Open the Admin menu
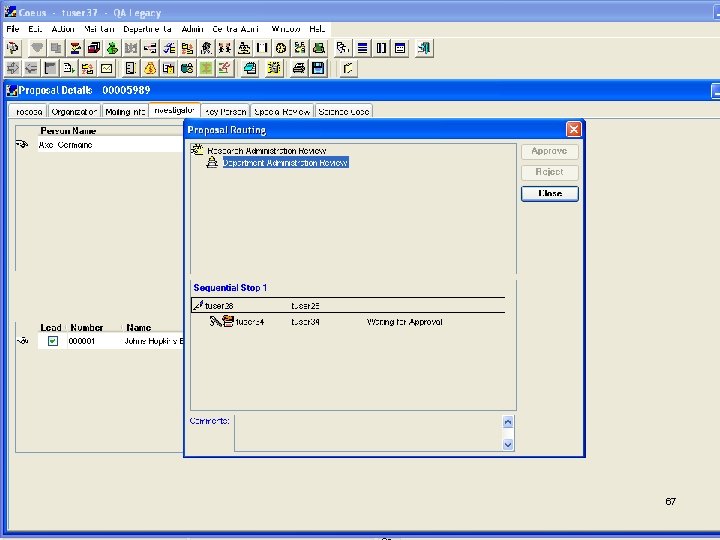 coord(192,29)
